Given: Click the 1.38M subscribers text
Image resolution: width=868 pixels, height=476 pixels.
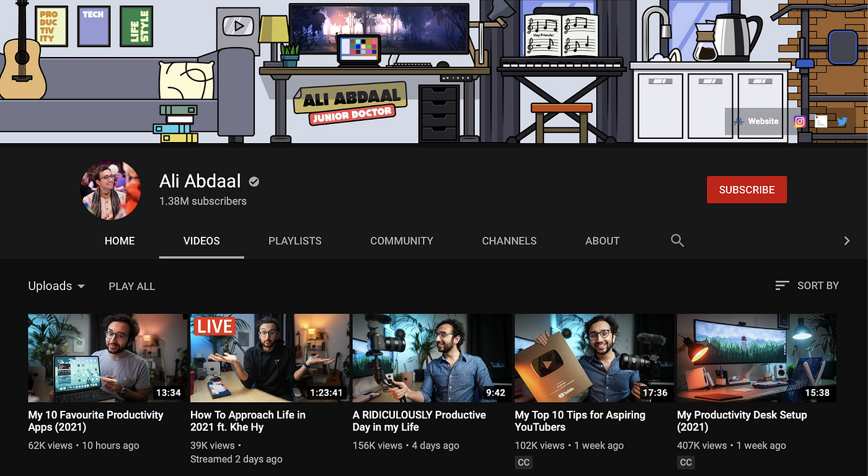Looking at the screenshot, I should [203, 201].
